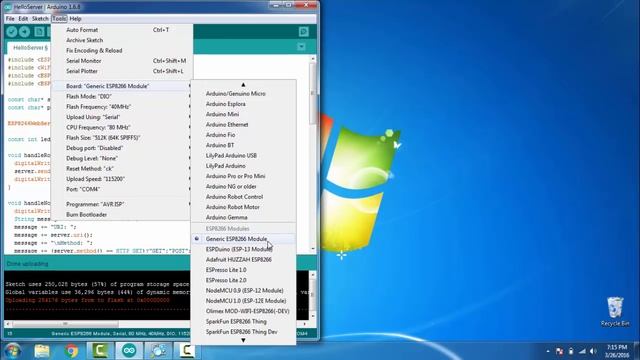
Task: Select Adafruit HUZZAH ESP8266 board
Action: [243, 260]
